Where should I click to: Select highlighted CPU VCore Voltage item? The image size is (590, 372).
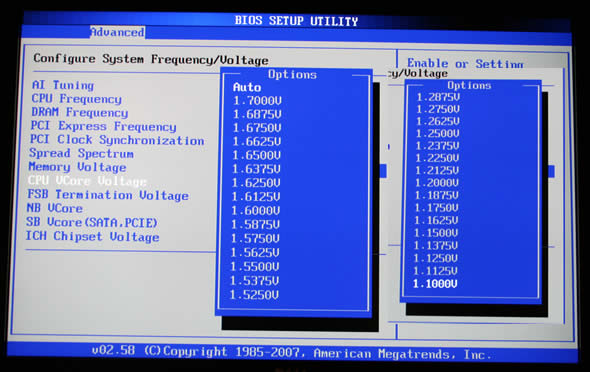click(x=87, y=181)
